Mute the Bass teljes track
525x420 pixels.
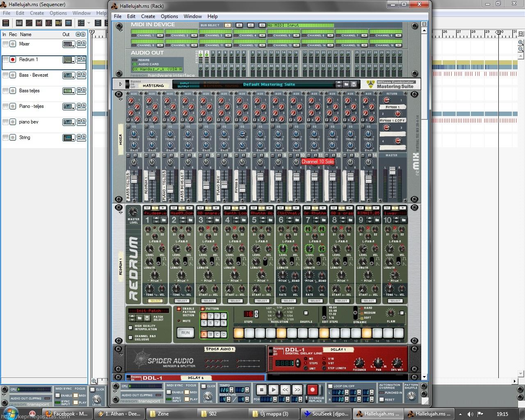click(x=79, y=90)
